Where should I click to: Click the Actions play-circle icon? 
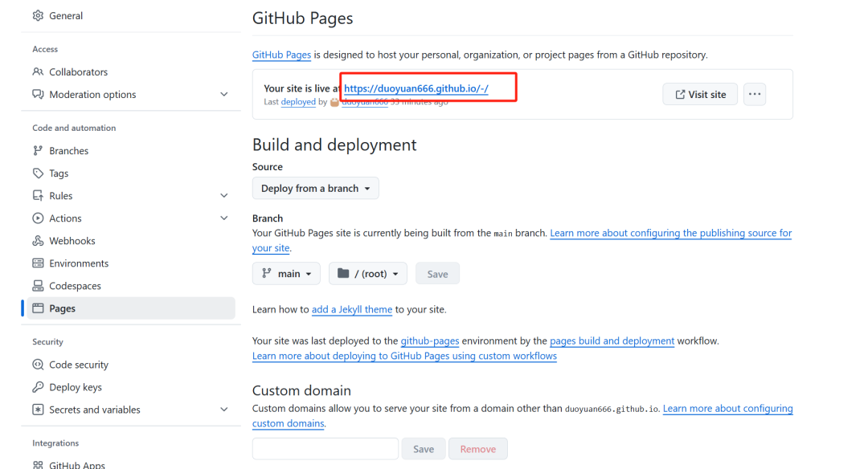(x=38, y=218)
